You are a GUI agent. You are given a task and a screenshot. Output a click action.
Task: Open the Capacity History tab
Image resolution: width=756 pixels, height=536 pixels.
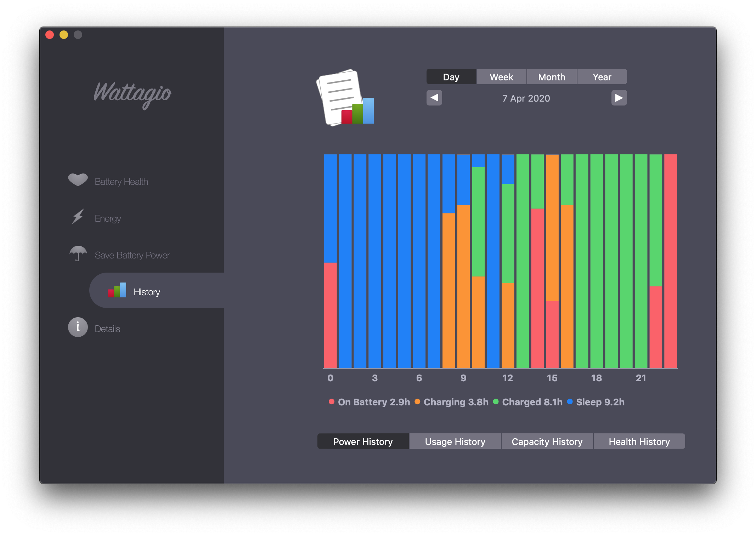547,441
